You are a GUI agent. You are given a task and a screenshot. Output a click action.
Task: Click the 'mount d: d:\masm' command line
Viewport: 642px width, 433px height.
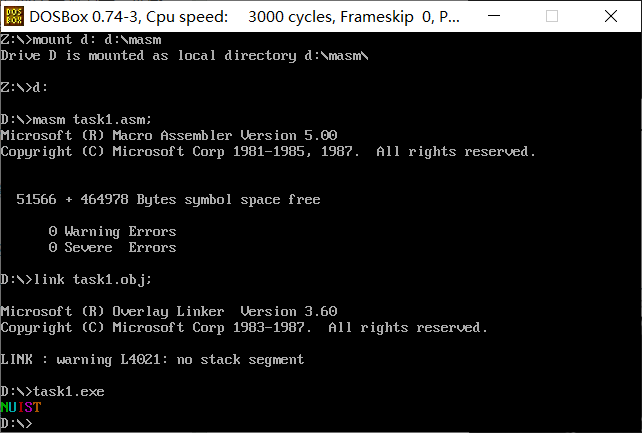81,40
